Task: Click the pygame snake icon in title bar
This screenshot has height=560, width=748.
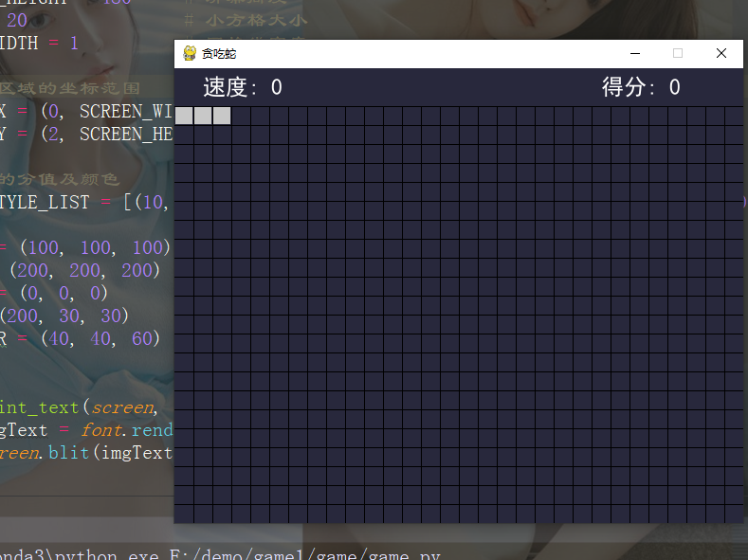Action: tap(190, 53)
